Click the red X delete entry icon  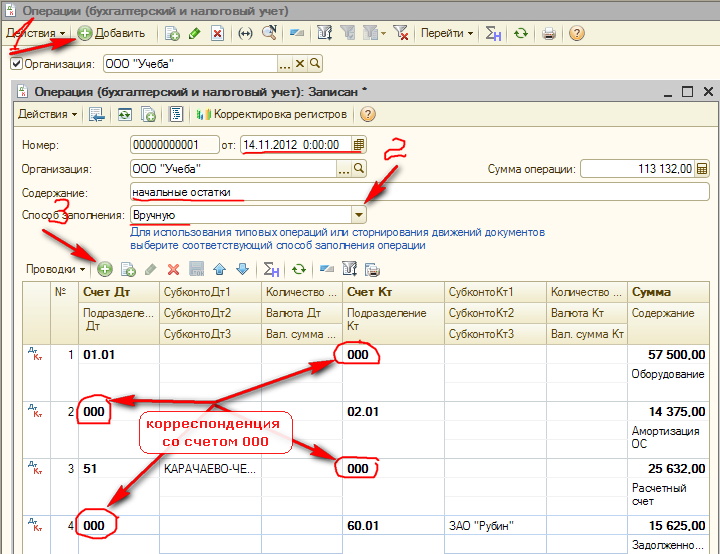pyautogui.click(x=173, y=269)
